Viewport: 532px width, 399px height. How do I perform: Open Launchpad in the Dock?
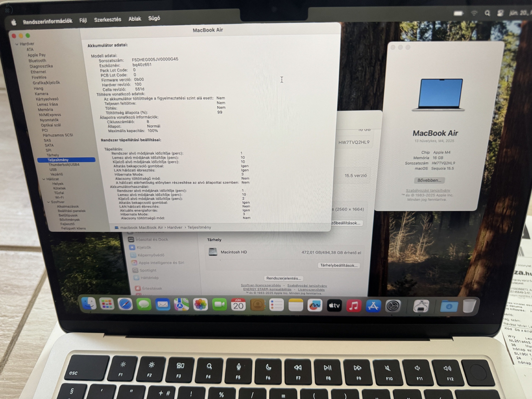[x=107, y=304]
